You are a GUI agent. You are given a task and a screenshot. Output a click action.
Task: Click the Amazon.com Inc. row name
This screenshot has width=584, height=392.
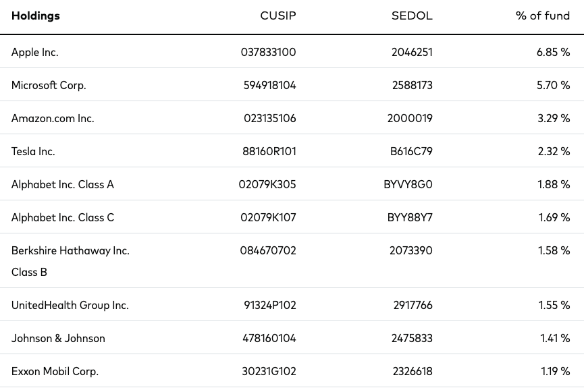click(x=53, y=118)
